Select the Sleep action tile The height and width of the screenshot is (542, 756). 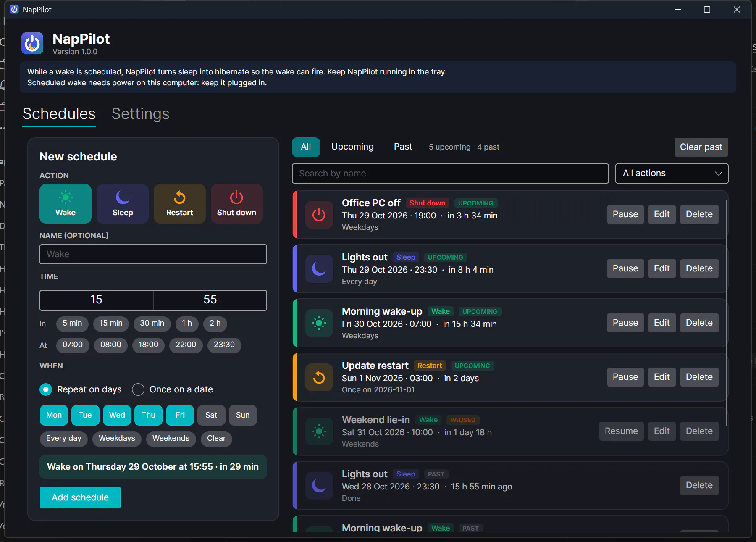point(123,204)
